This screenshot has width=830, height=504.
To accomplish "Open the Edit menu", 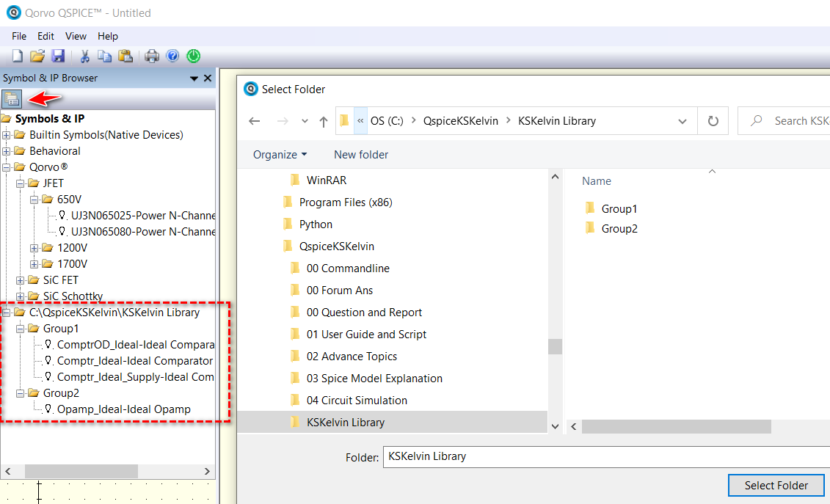I will click(45, 36).
